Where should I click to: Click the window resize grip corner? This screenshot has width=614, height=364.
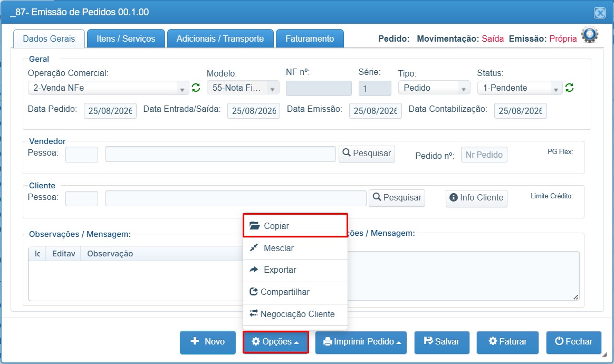pos(605,355)
